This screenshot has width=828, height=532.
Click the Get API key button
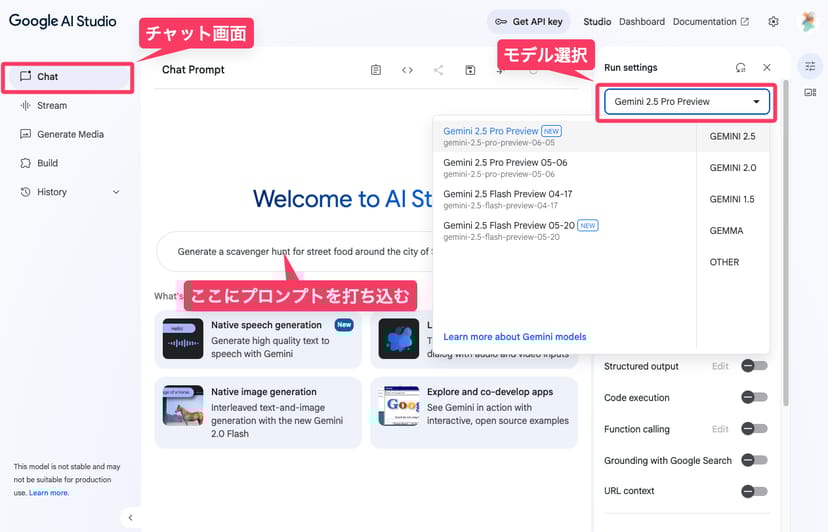[530, 22]
